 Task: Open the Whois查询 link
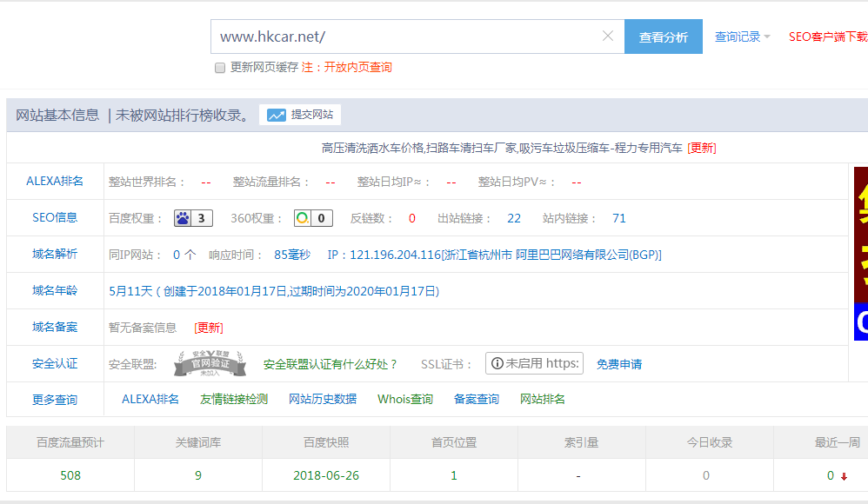(x=404, y=399)
